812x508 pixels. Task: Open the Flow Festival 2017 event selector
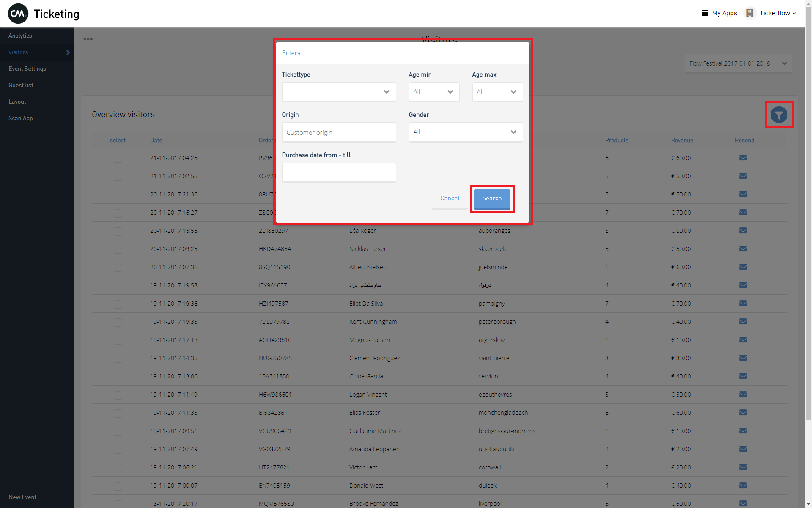click(738, 63)
